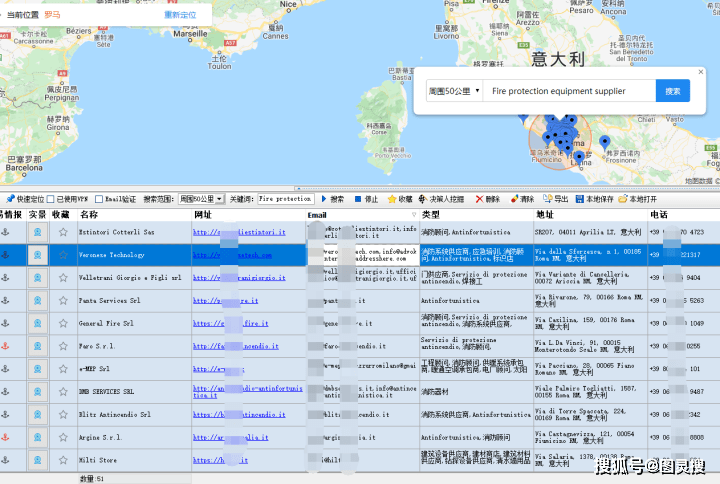
Task: Open 本地打开 folder icon in toolbar
Action: pyautogui.click(x=623, y=199)
